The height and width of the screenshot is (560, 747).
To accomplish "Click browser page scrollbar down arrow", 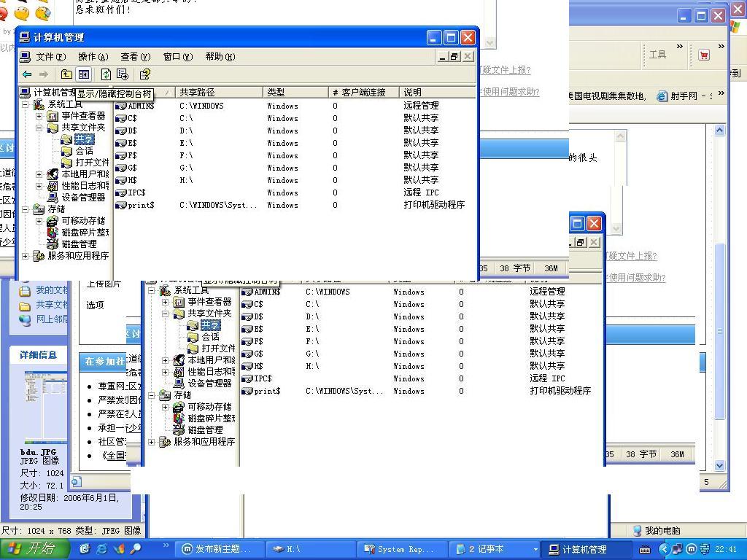I will (x=720, y=465).
